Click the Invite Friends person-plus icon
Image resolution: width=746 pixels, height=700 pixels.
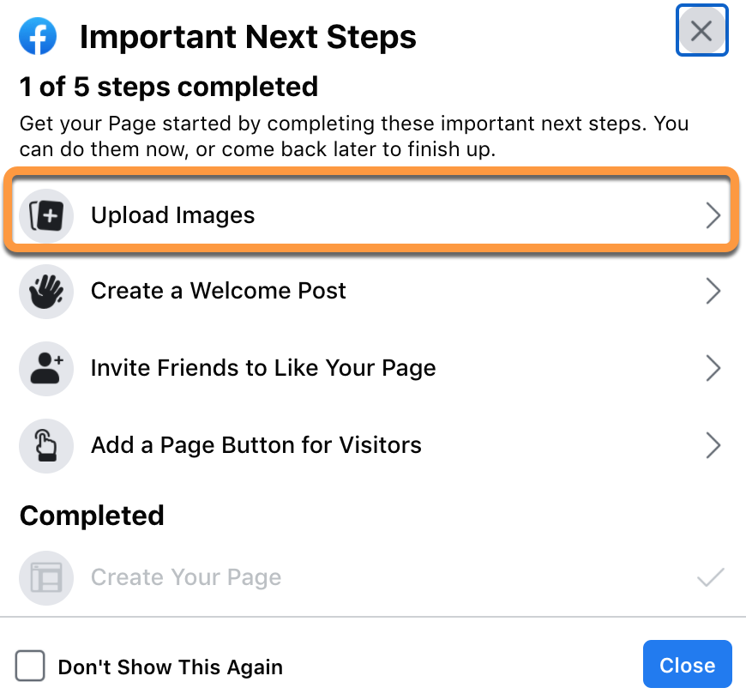pyautogui.click(x=46, y=369)
